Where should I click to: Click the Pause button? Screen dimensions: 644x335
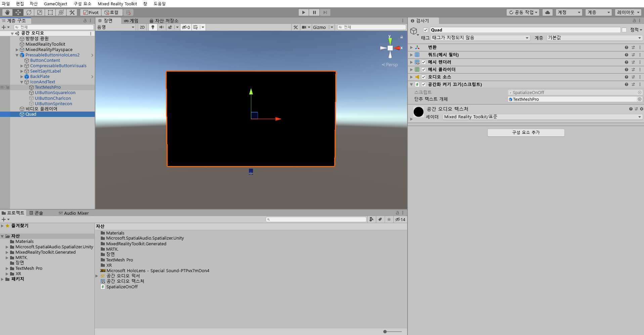(314, 12)
